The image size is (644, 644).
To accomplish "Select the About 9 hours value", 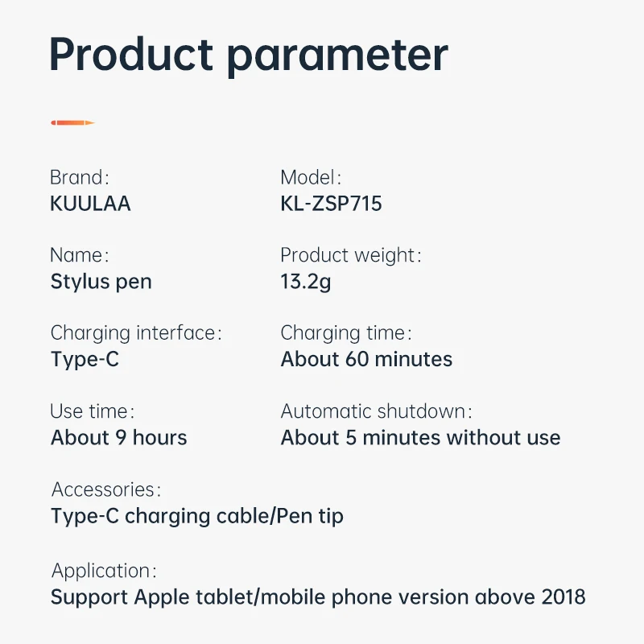I will pos(118,438).
